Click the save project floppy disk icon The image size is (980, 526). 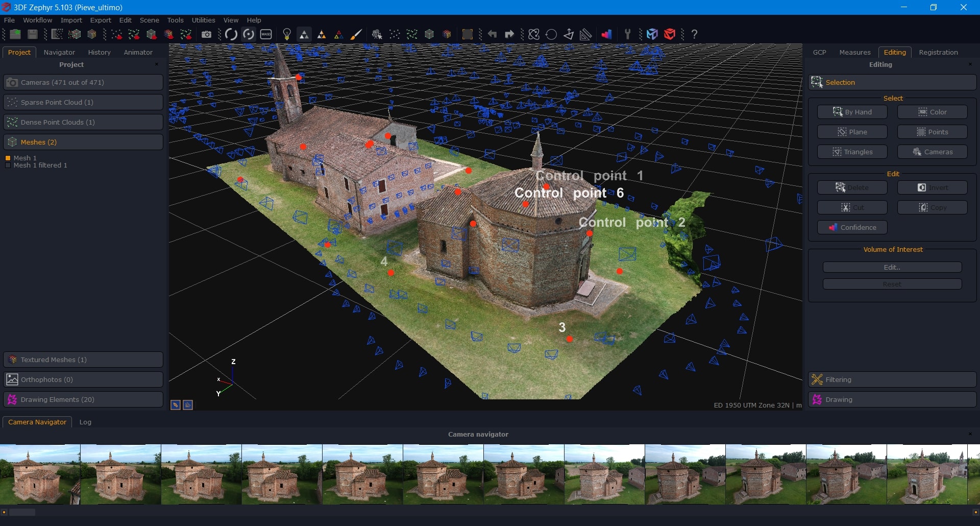point(33,34)
